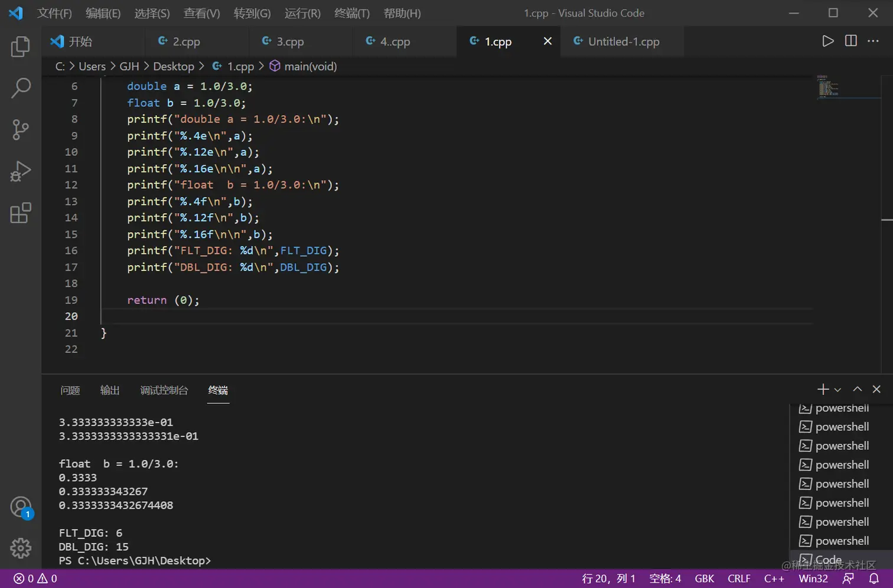
Task: Open Run and Debug view
Action: point(21,171)
